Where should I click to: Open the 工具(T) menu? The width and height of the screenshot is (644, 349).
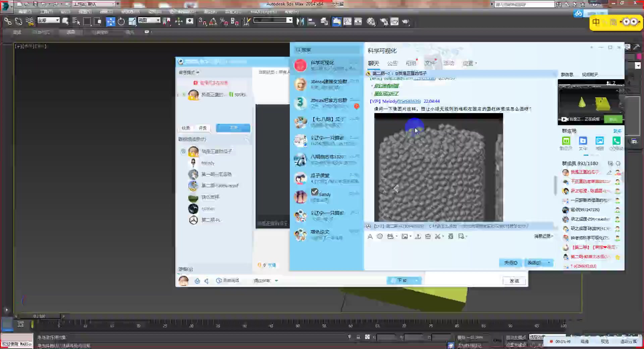[x=46, y=12]
